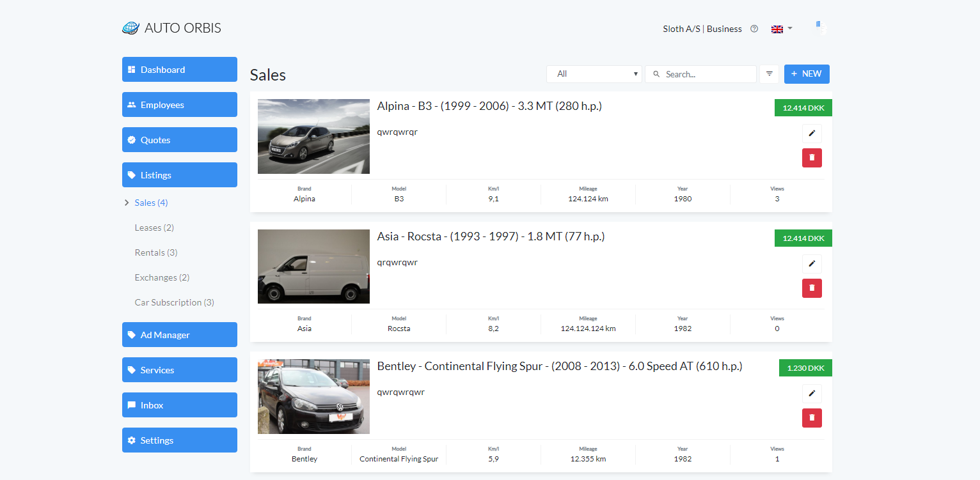Open Ad Manager section
The image size is (980, 480).
[x=180, y=335]
